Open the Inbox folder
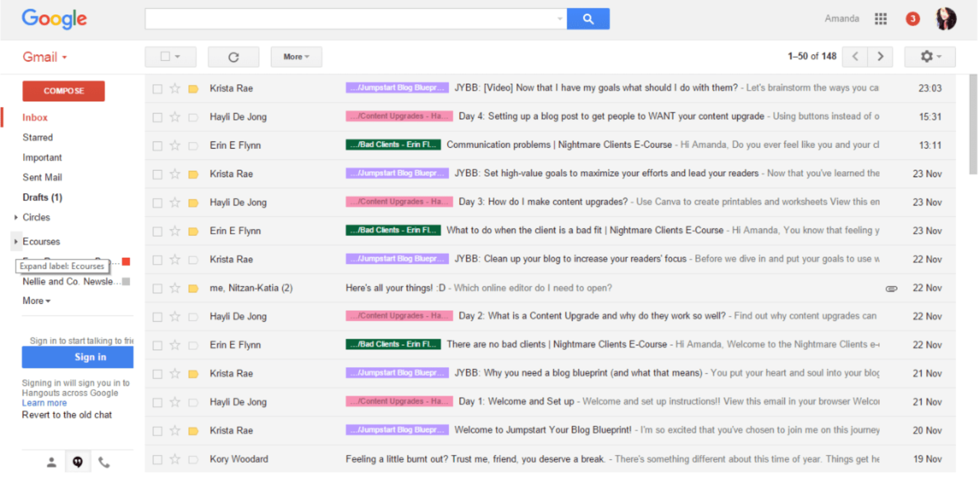Image resolution: width=980 pixels, height=490 pixels. point(35,117)
